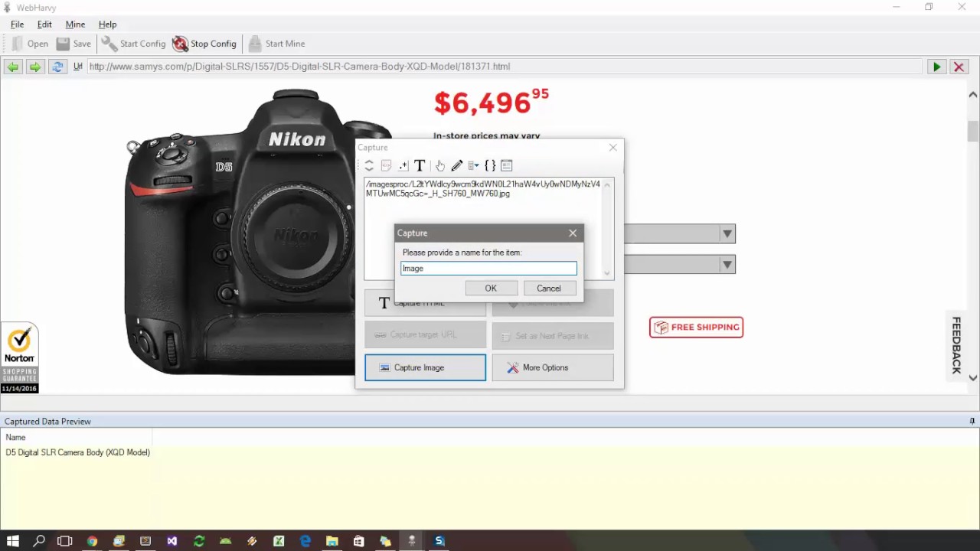Viewport: 980px width, 551px height.
Task: Click Start Config in the toolbar
Action: (134, 44)
